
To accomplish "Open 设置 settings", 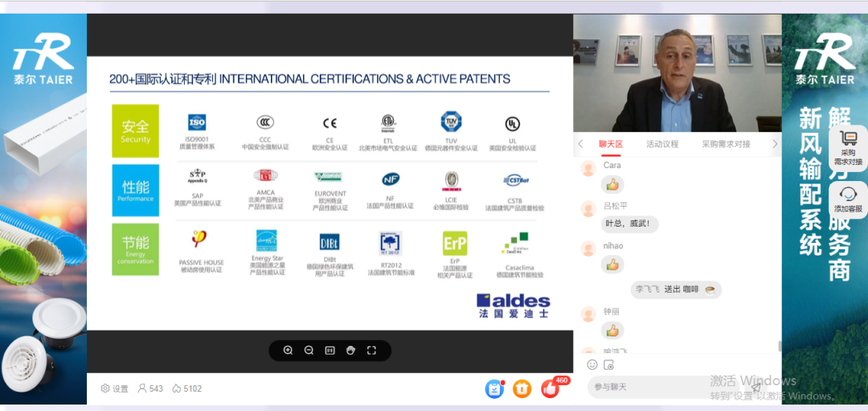I will point(114,388).
